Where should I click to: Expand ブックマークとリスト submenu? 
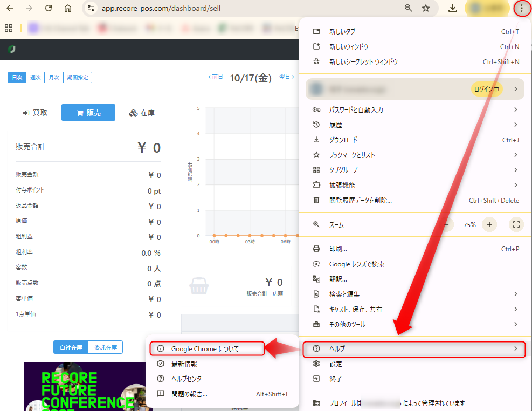(x=416, y=155)
